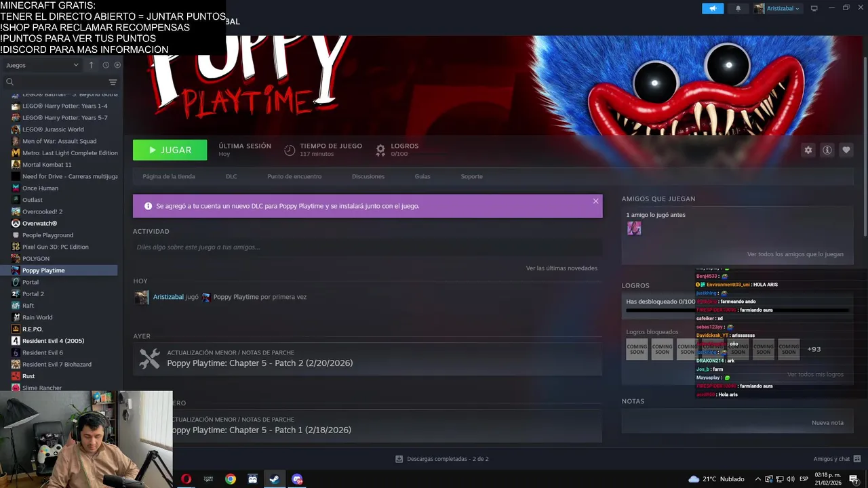
Task: Click Ver todos mis logros link
Action: click(815, 374)
